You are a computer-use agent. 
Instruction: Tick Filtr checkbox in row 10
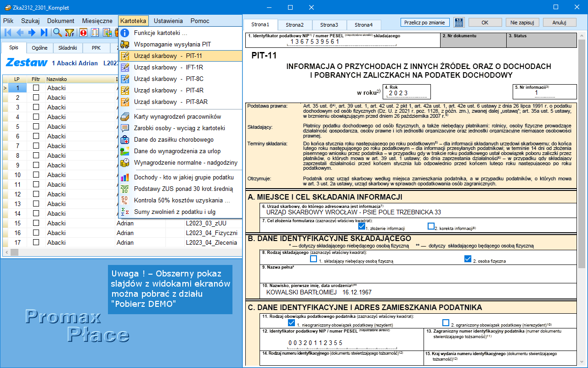click(x=36, y=175)
